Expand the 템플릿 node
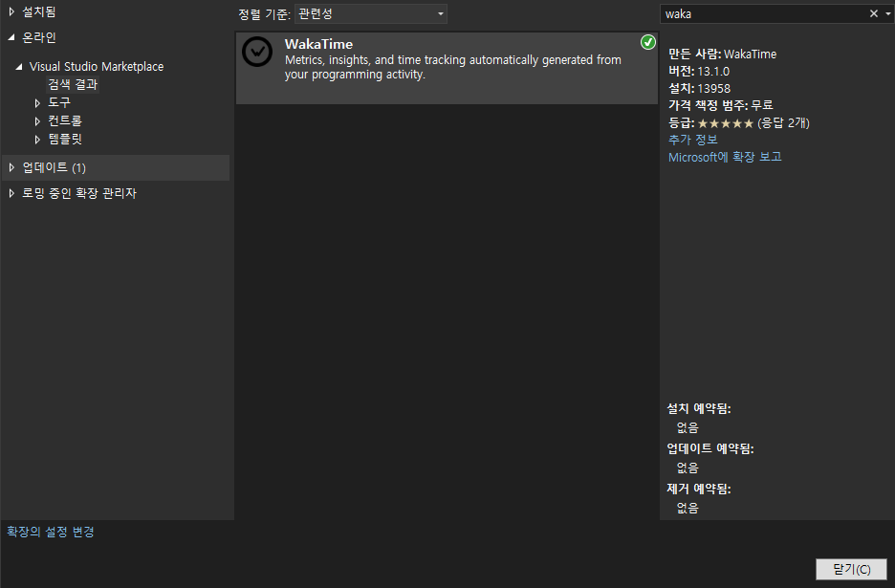 [x=37, y=140]
